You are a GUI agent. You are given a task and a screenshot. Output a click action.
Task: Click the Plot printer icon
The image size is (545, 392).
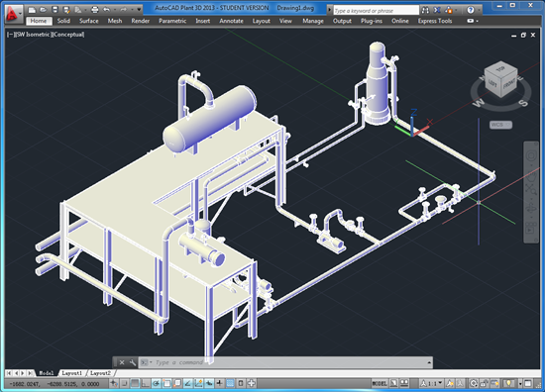click(x=94, y=10)
